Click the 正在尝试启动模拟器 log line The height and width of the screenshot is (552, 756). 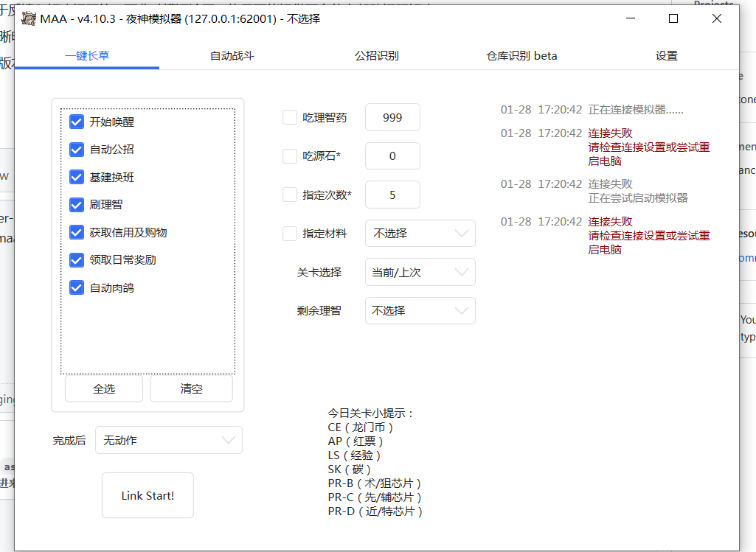pos(638,198)
